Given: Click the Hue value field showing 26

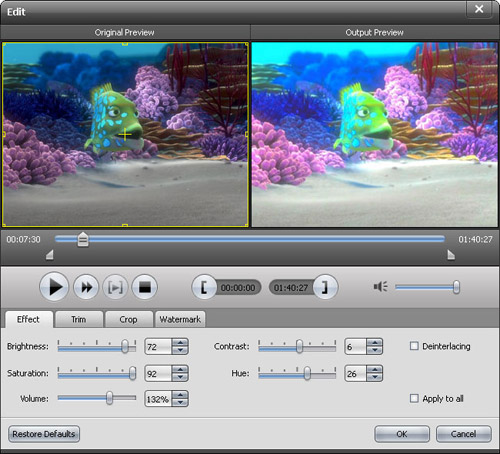Looking at the screenshot, I should point(356,373).
